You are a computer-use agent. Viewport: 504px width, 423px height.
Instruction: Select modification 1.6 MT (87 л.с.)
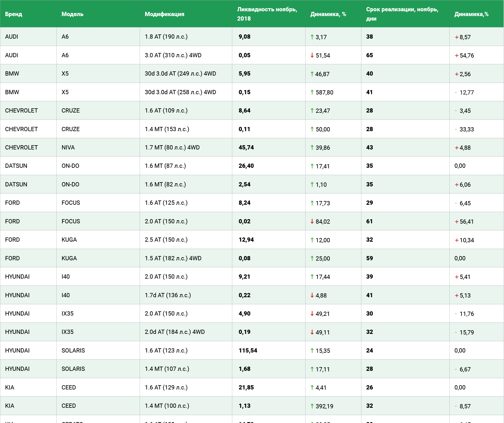tap(165, 166)
